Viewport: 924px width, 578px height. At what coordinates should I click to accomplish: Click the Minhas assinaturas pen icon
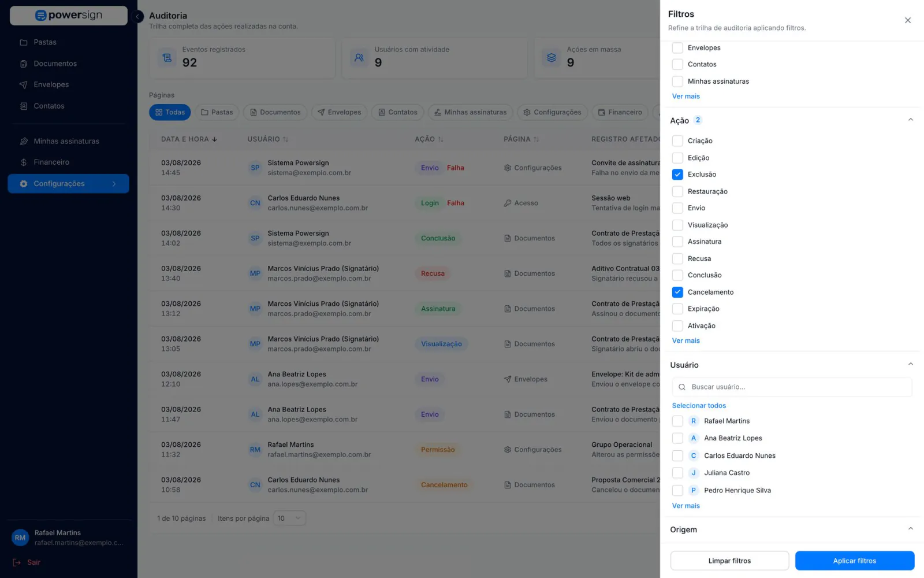(24, 141)
